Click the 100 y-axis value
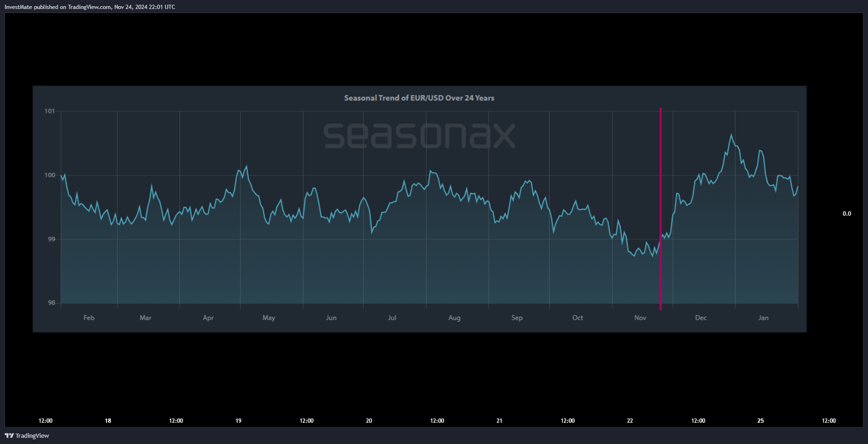Image resolution: width=868 pixels, height=444 pixels. click(x=50, y=175)
